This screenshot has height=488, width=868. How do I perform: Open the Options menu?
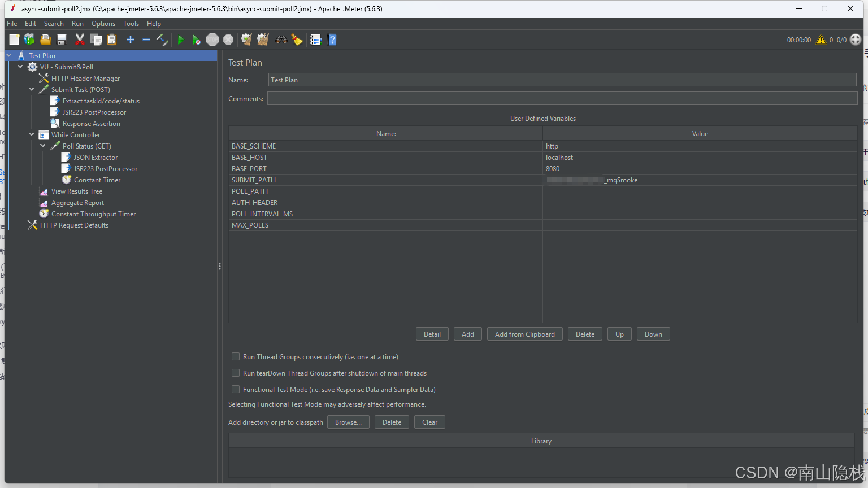pos(103,24)
